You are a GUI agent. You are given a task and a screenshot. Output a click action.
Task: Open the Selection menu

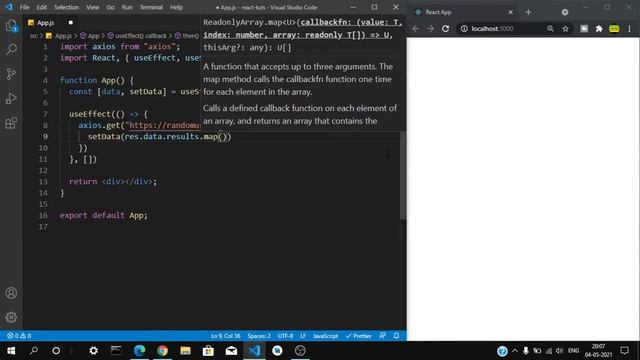click(67, 7)
